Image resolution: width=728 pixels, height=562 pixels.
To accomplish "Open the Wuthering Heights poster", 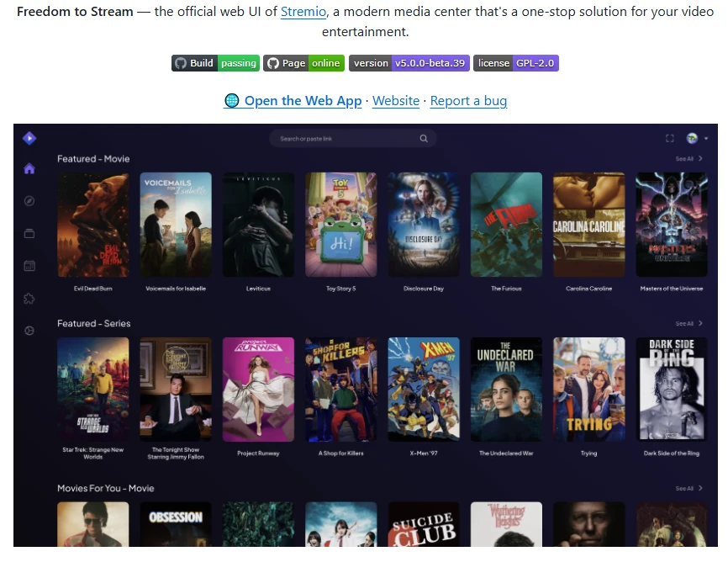I will tap(506, 524).
